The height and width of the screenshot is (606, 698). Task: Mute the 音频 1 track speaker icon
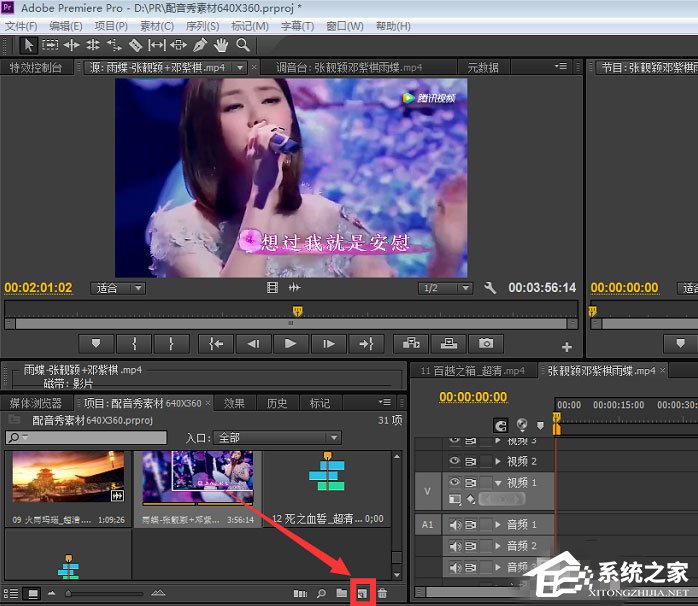pos(455,525)
